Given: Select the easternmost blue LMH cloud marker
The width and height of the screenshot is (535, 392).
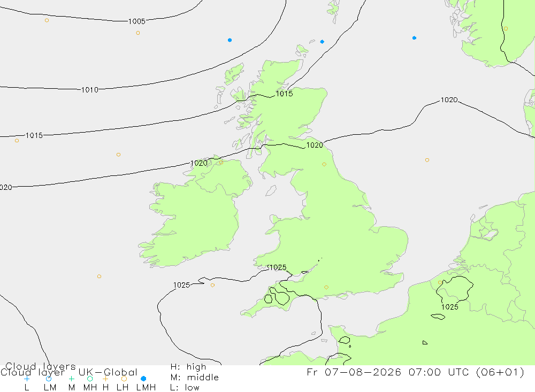Looking at the screenshot, I should [414, 38].
